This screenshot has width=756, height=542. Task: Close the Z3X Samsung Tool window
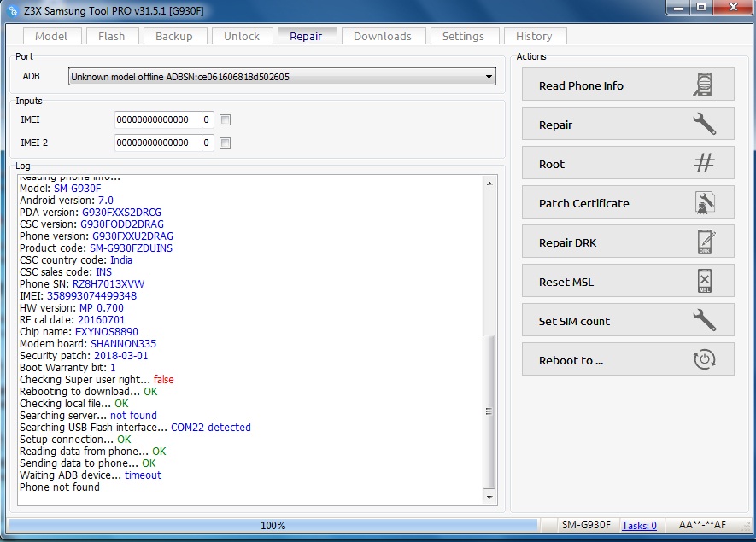tap(733, 7)
